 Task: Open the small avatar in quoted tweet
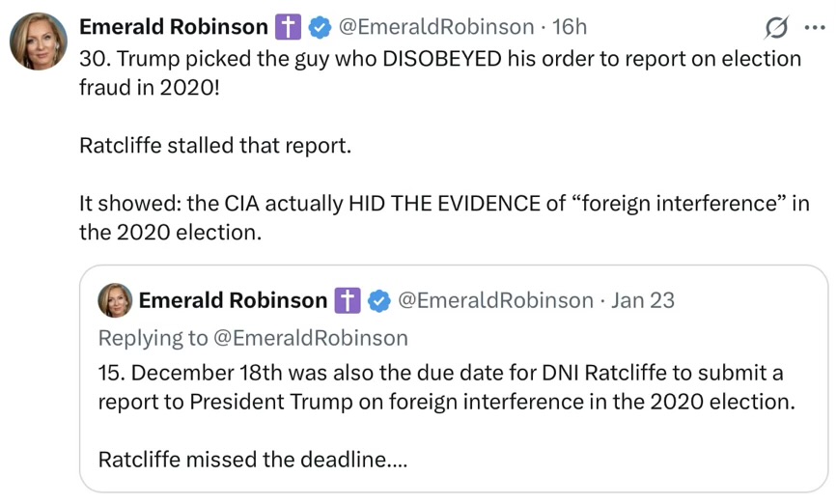pyautogui.click(x=115, y=300)
